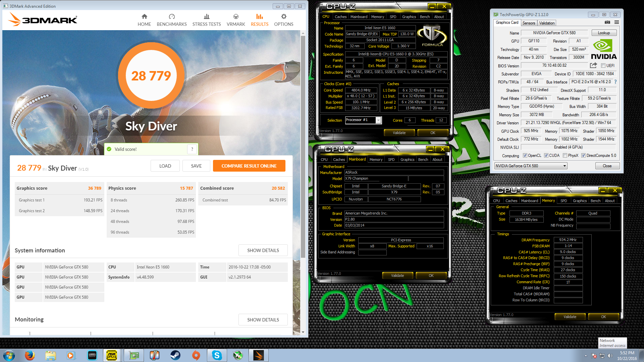The width and height of the screenshot is (644, 362).
Task: Click the valid score help question mark
Action: (192, 149)
